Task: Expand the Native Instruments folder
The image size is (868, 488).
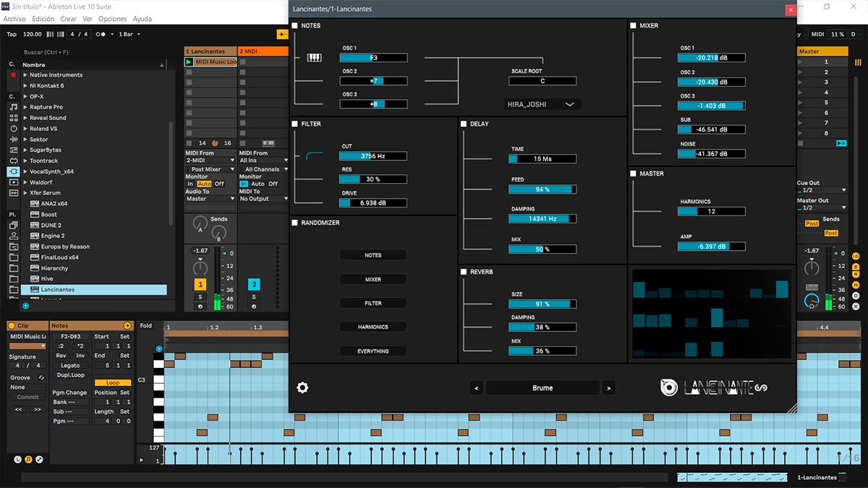Action: click(x=26, y=75)
